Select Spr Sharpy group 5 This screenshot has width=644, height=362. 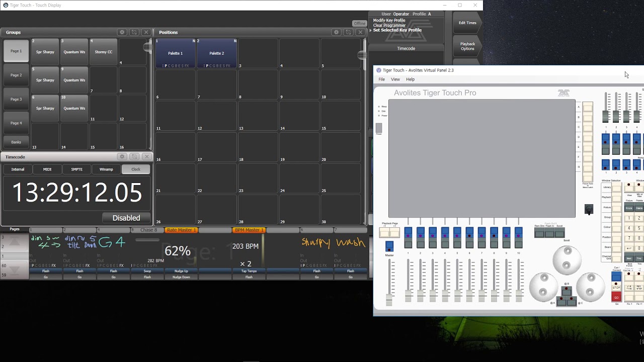(x=45, y=80)
